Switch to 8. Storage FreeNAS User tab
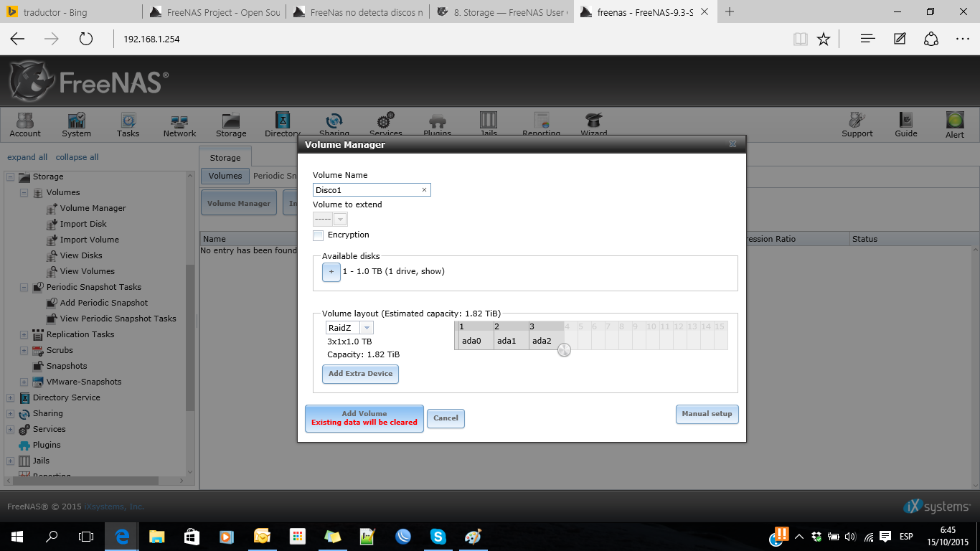 (x=502, y=12)
